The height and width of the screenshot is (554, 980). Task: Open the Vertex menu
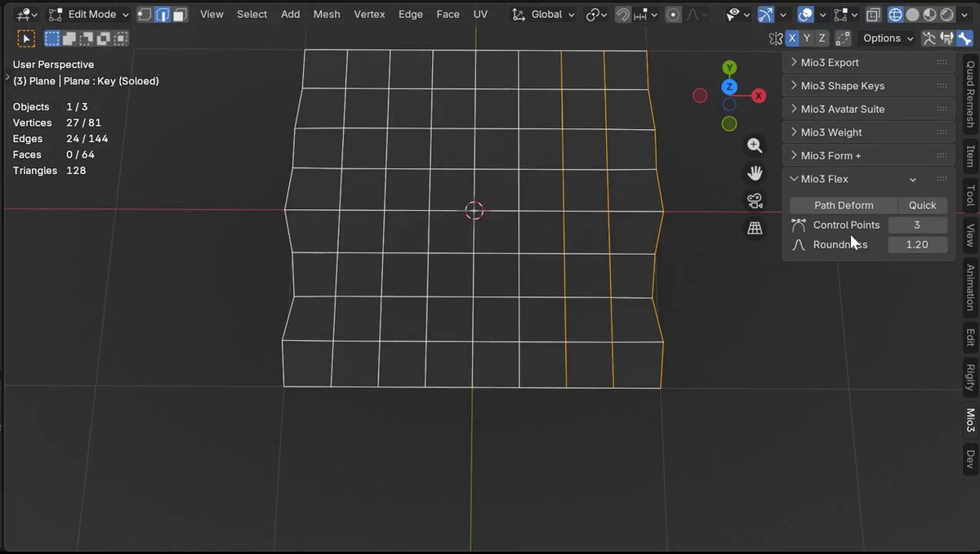(369, 14)
